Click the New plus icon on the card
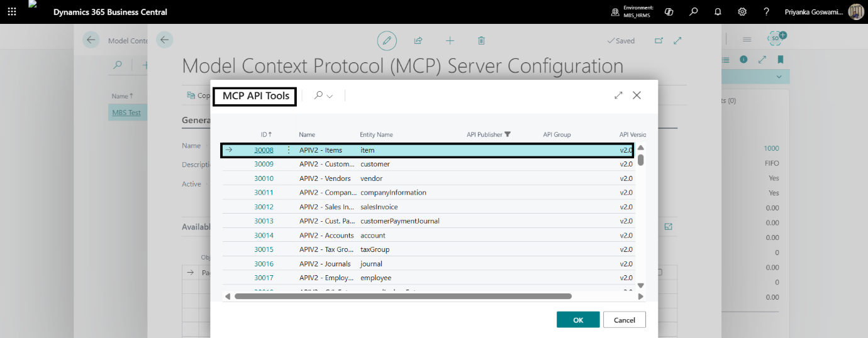Image resolution: width=868 pixels, height=338 pixels. click(x=450, y=41)
